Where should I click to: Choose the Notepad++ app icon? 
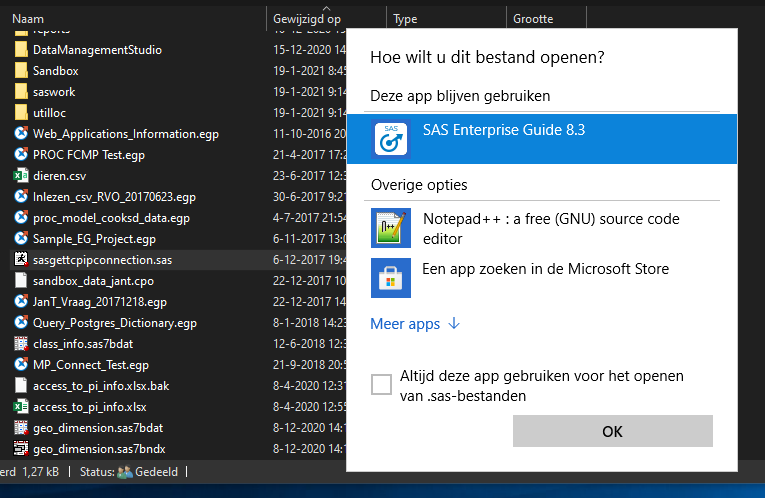(x=391, y=228)
